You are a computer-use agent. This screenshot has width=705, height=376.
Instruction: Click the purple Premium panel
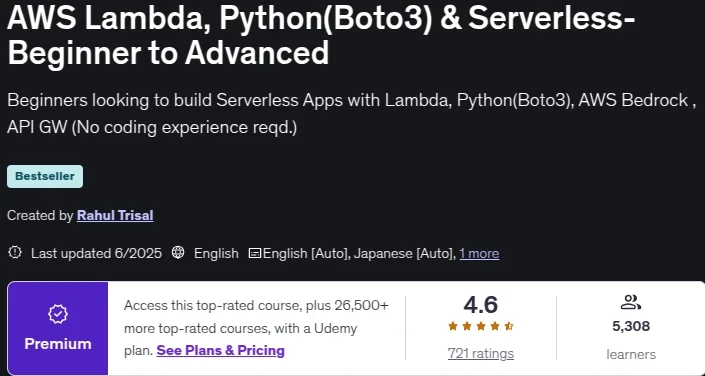coord(58,328)
